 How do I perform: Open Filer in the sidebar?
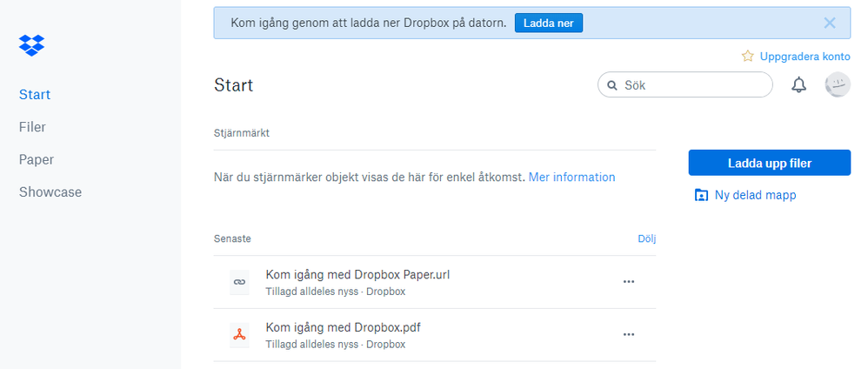32,127
